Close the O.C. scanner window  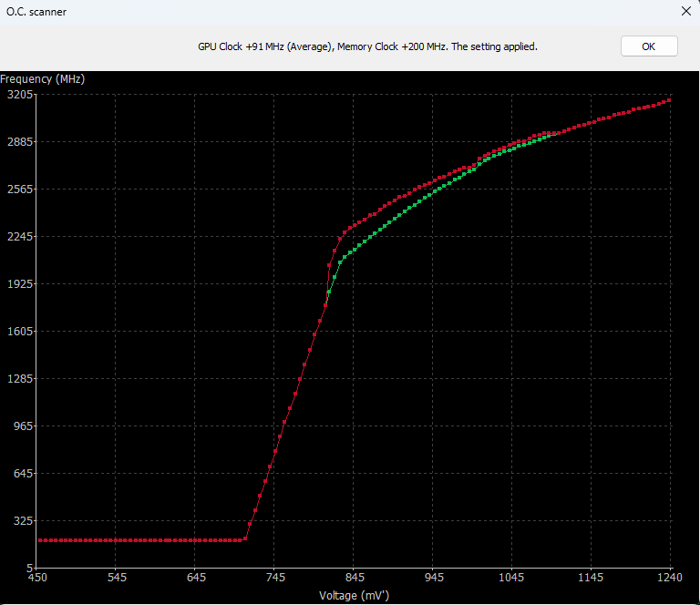pos(686,12)
